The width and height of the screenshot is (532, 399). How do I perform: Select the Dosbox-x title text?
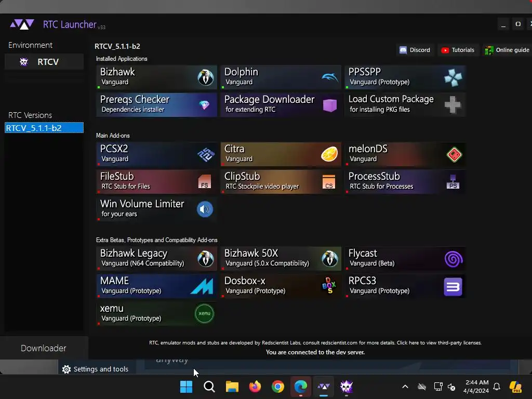coord(245,281)
